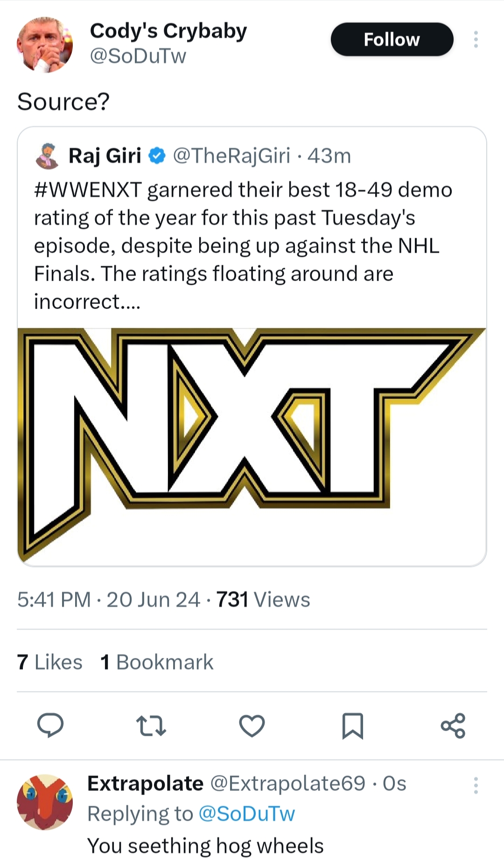Tap the retweet arrows icon

coord(151,725)
